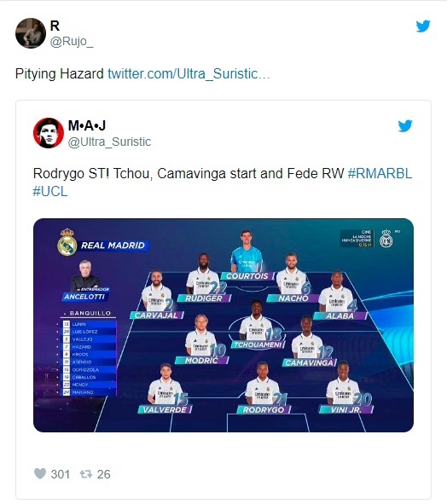Open the #UCL hashtag
This screenshot has width=447, height=504.
pos(50,192)
